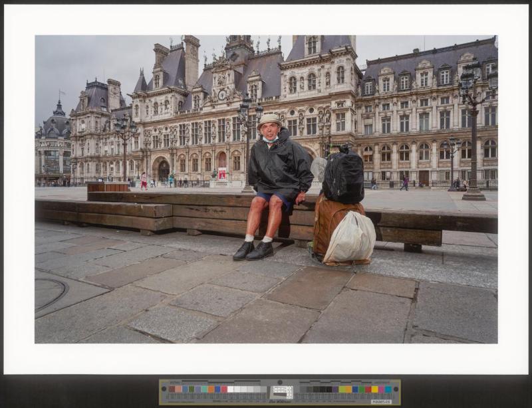Click the man's black shoes
This screenshot has width=532, height=408.
point(253,251)
